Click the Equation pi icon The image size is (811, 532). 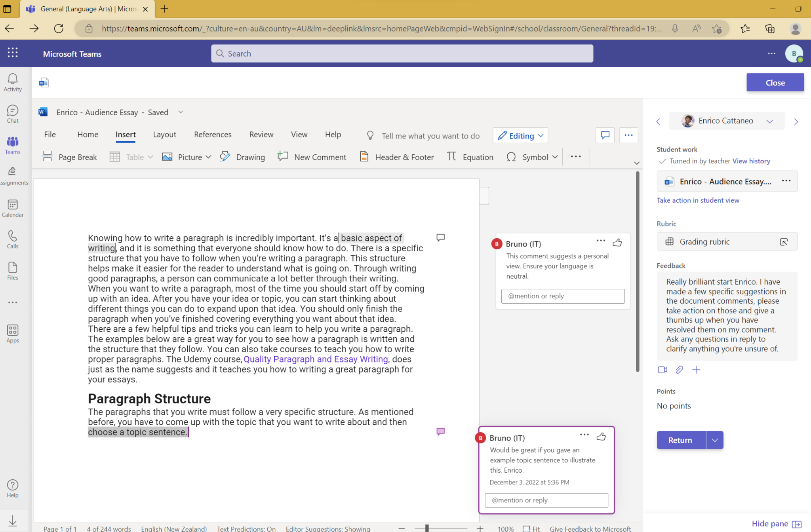pyautogui.click(x=451, y=157)
